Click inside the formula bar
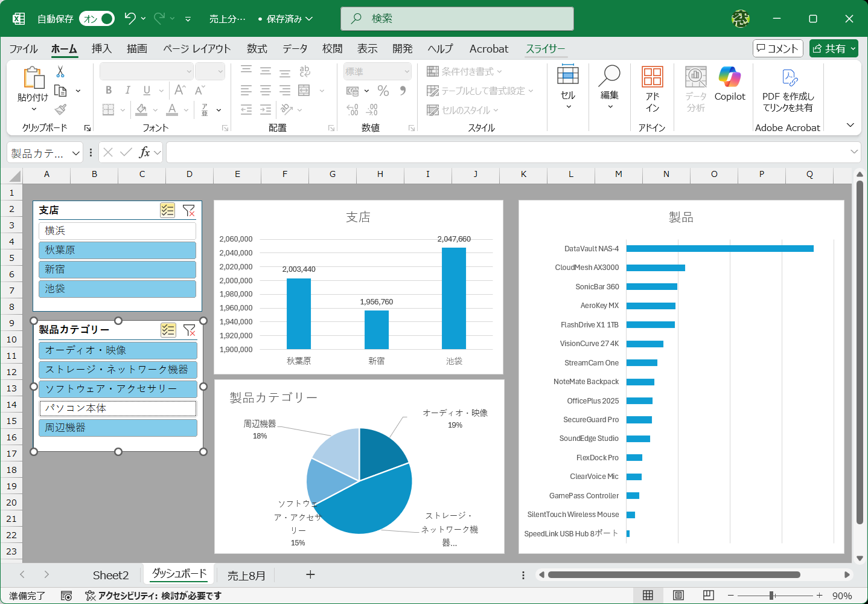Viewport: 868px width, 604px height. [423, 152]
